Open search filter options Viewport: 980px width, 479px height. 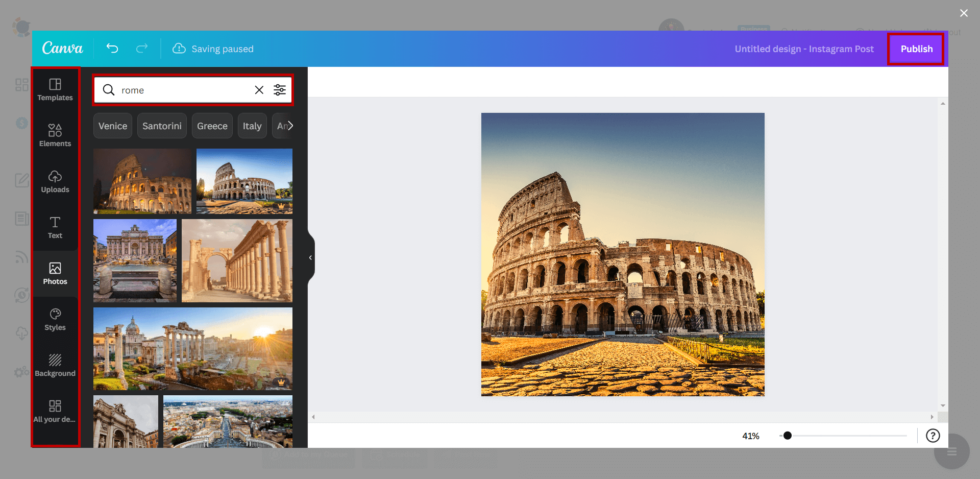pos(280,90)
